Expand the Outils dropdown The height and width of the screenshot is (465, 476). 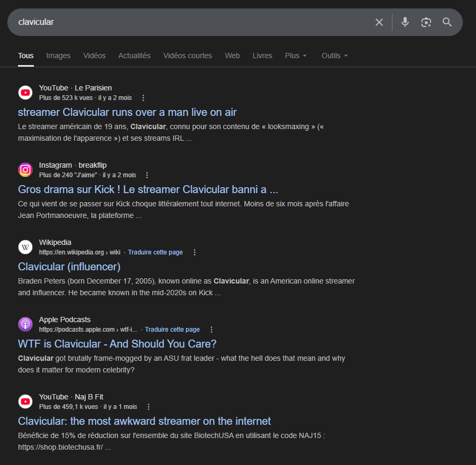click(x=334, y=56)
